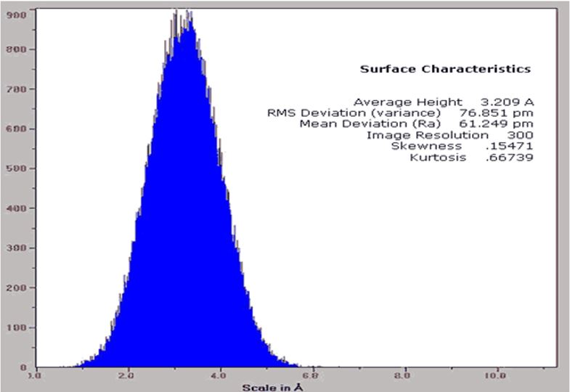This screenshot has width=570, height=392.
Task: Click the 'Scale in Å' axis title
Action: pyautogui.click(x=272, y=388)
